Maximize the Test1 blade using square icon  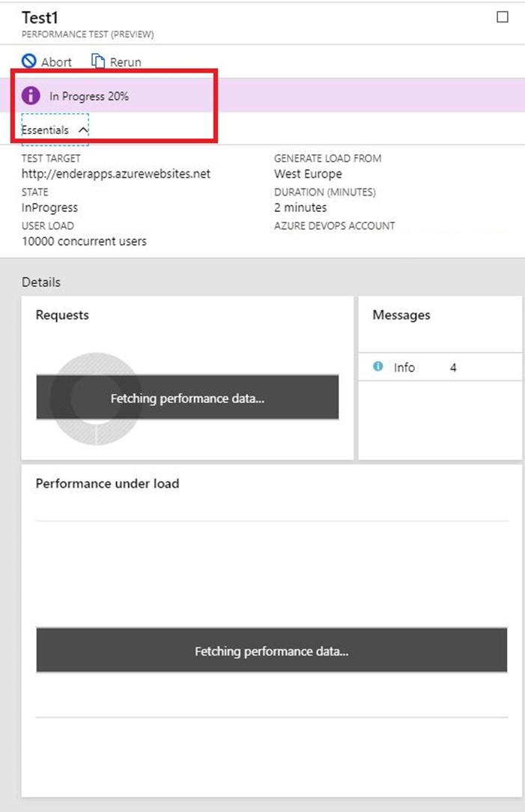click(503, 17)
